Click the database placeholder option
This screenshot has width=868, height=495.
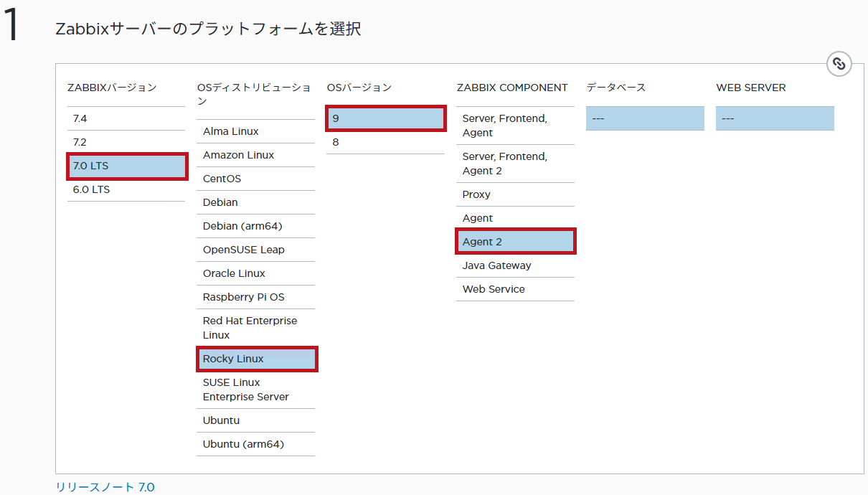click(645, 118)
